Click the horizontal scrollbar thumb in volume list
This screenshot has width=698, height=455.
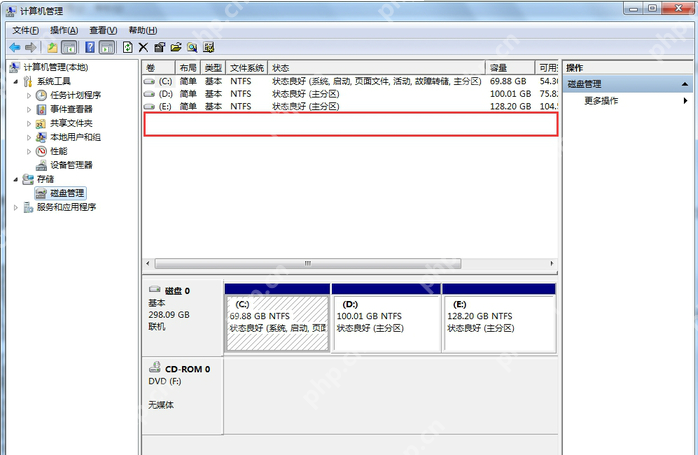[308, 264]
